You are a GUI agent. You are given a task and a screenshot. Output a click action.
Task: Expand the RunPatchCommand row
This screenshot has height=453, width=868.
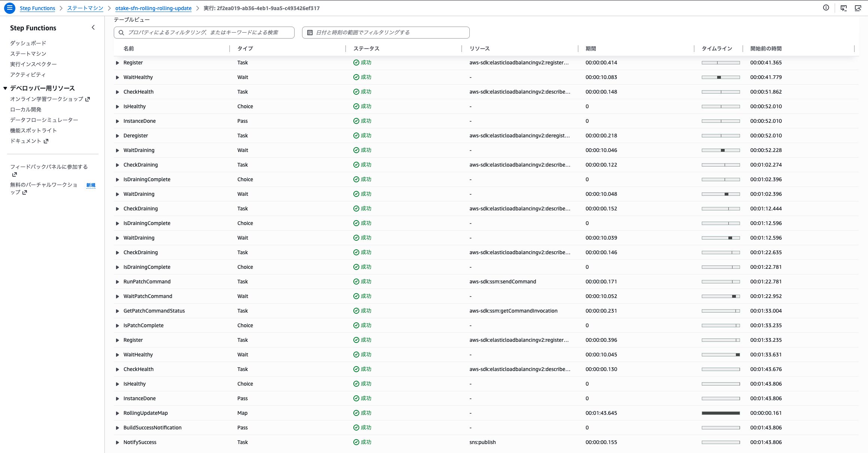(118, 282)
